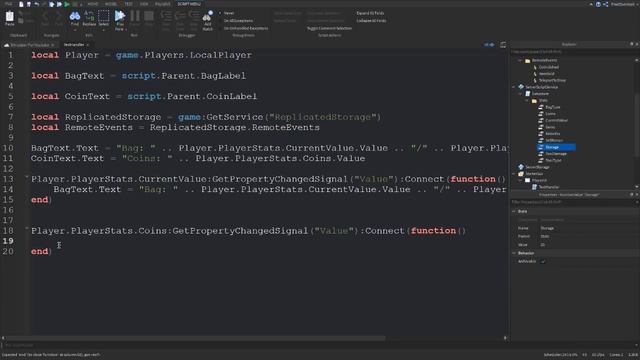The height and width of the screenshot is (360, 640).
Task: Open the Replace tool in ribbon
Action: coord(89,18)
